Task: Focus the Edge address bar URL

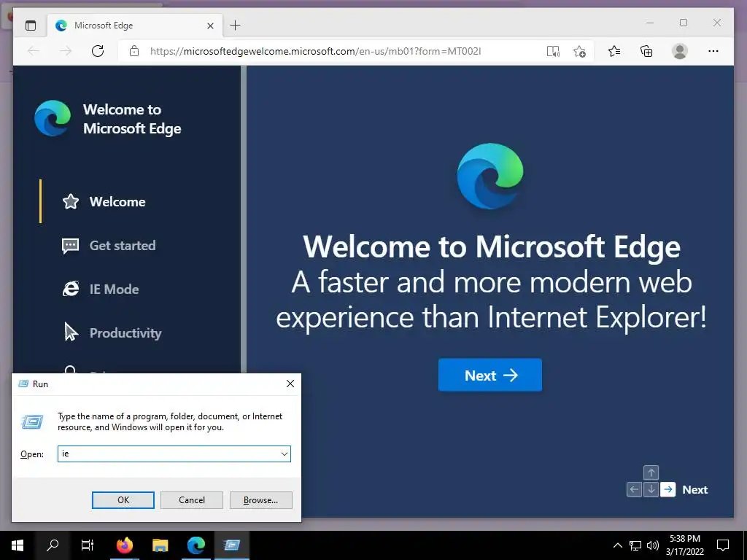Action: 315,51
